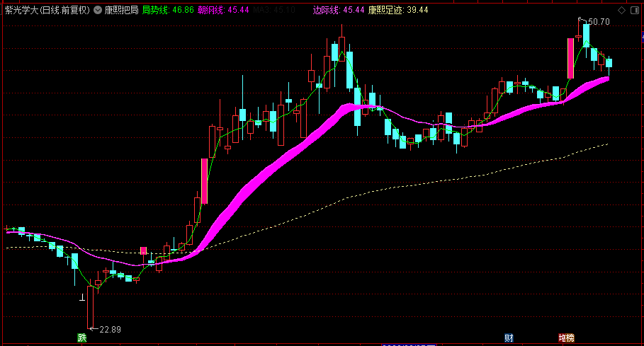The width and height of the screenshot is (644, 346).
Task: Open the dropdown arrow beside 紫光学大 title
Action: pos(98,10)
